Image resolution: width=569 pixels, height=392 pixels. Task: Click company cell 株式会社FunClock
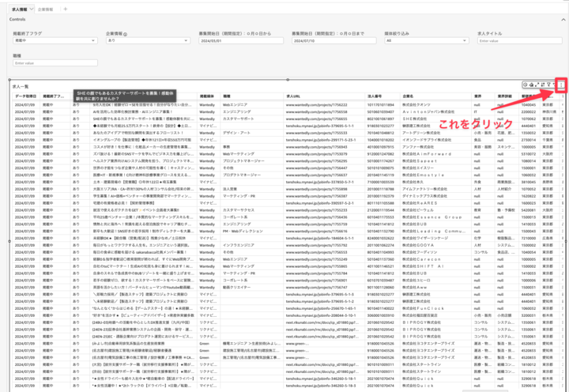point(423,308)
